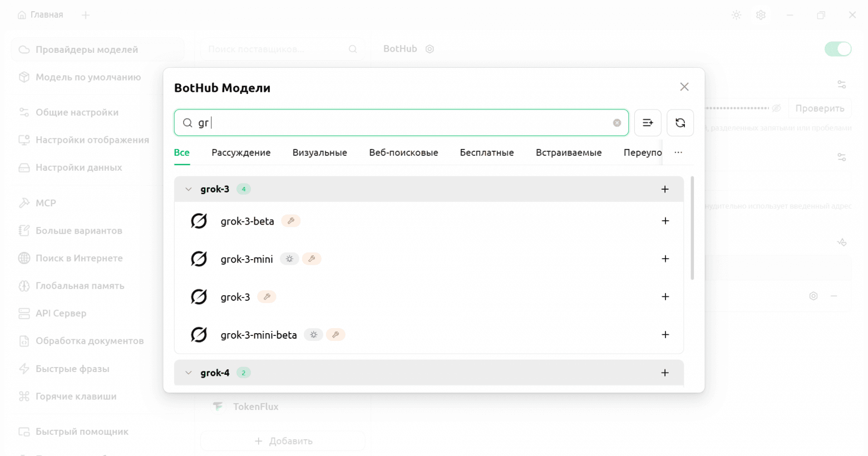This screenshot has width=868, height=456.
Task: Add the grok-3-beta model
Action: pos(665,221)
